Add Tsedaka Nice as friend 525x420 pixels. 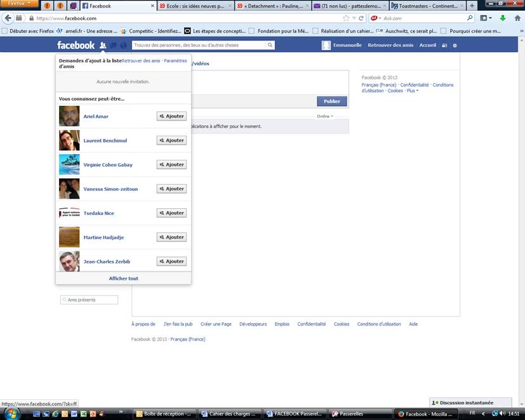pyautogui.click(x=171, y=213)
